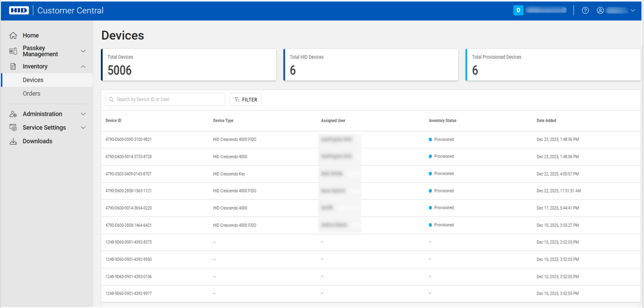The height and width of the screenshot is (308, 644).
Task: Click date Dec 17, 2025, 5:44:41 PM
Action: pyautogui.click(x=558, y=208)
